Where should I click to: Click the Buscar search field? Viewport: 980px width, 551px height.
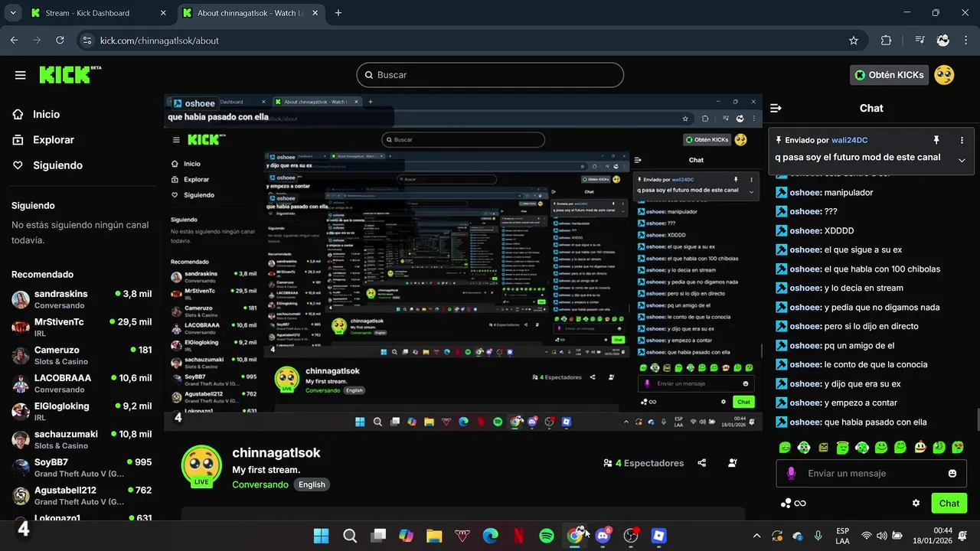[x=490, y=75]
